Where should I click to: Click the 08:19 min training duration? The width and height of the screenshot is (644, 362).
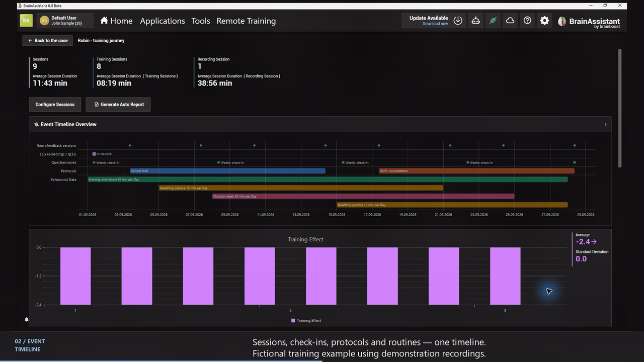[x=114, y=83]
